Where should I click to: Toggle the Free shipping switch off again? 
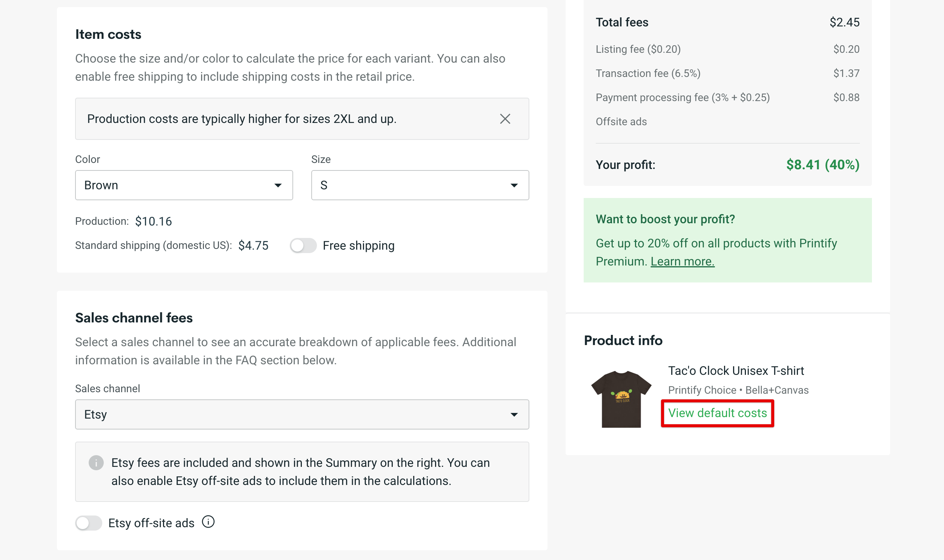(x=303, y=245)
